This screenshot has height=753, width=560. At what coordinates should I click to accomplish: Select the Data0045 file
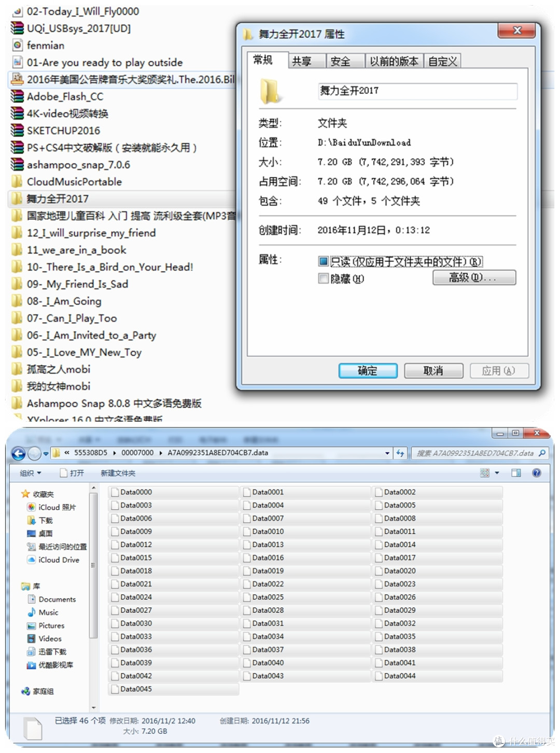(174, 689)
